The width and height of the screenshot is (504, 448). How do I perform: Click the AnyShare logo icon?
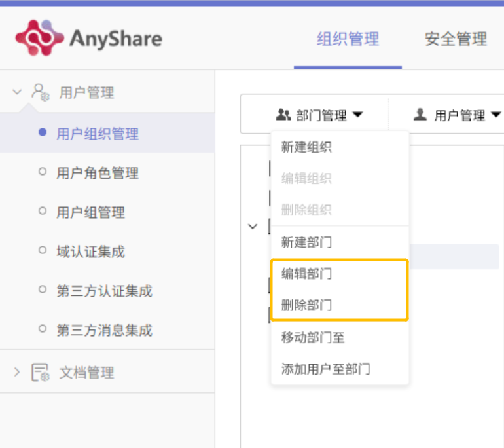39,38
